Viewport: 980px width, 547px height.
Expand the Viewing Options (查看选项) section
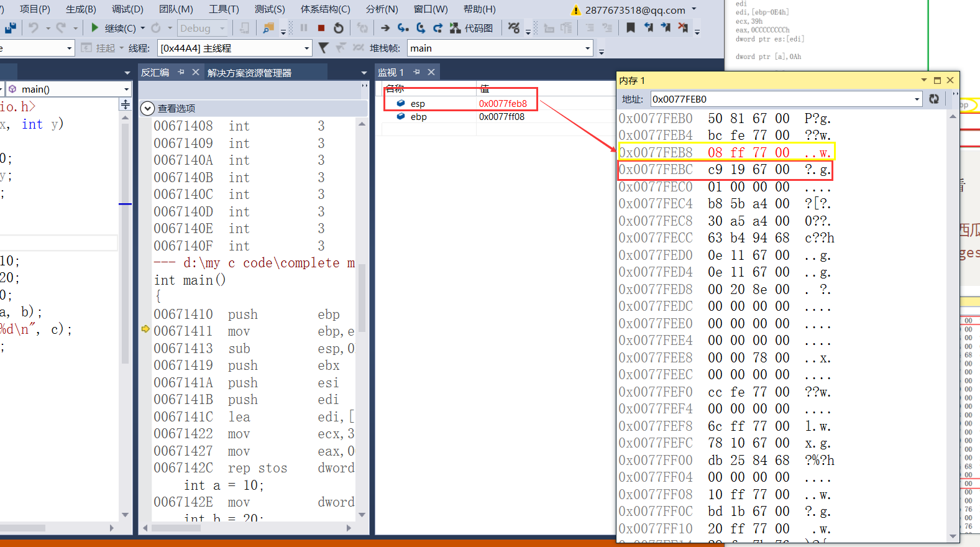[x=147, y=108]
